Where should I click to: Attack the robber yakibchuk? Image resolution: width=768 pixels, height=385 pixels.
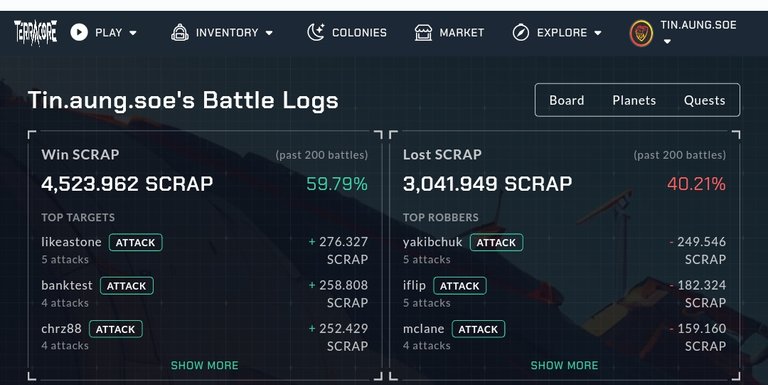pyautogui.click(x=497, y=242)
